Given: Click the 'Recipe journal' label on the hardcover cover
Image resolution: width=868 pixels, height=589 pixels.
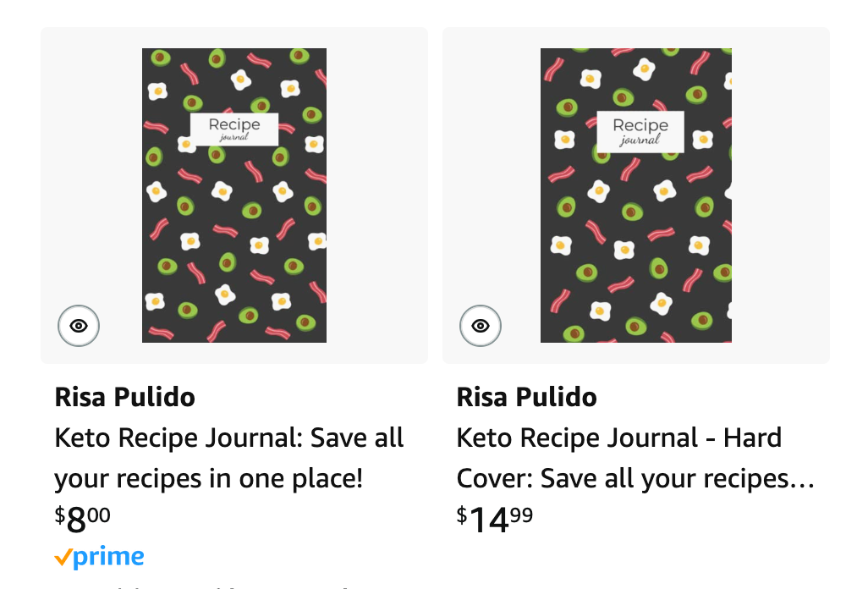Looking at the screenshot, I should [640, 130].
